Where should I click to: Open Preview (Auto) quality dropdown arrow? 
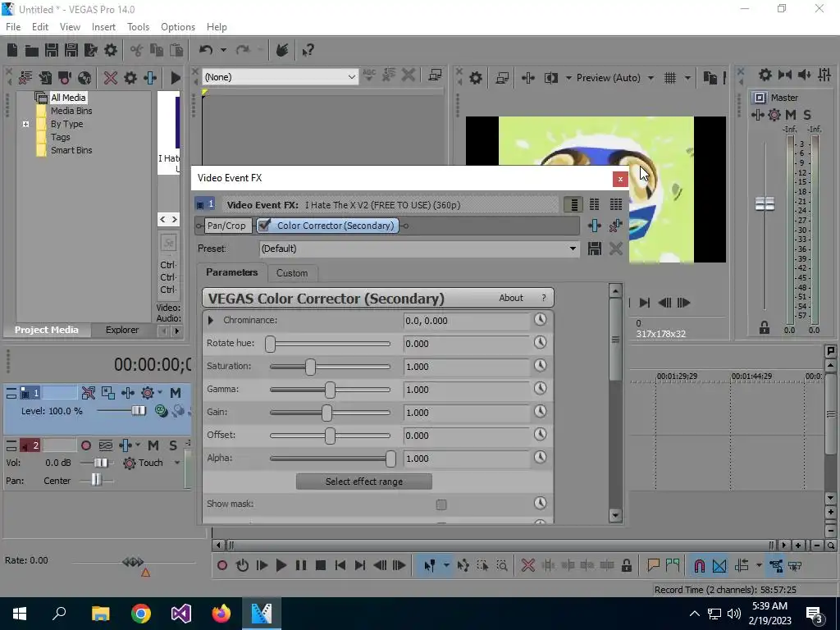point(651,78)
